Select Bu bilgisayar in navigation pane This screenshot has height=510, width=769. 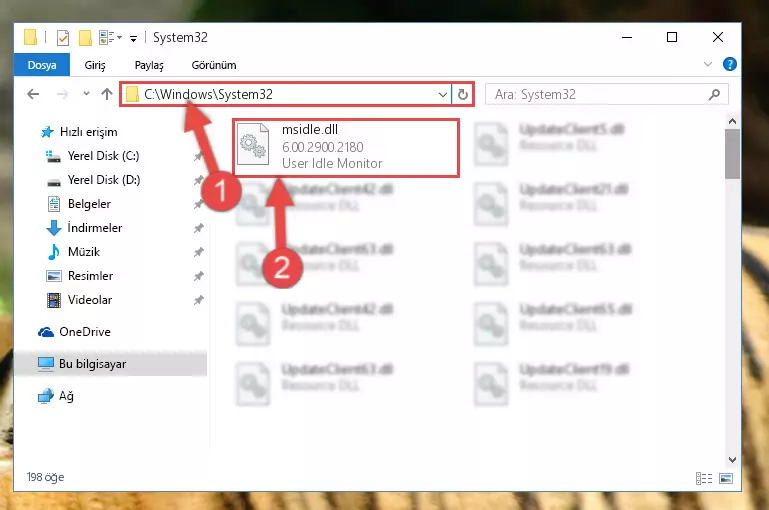click(x=111, y=364)
